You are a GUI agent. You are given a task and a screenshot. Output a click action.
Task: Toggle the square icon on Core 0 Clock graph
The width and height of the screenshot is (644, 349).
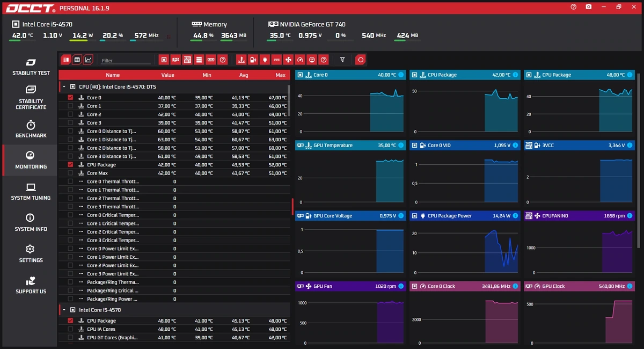pos(415,286)
